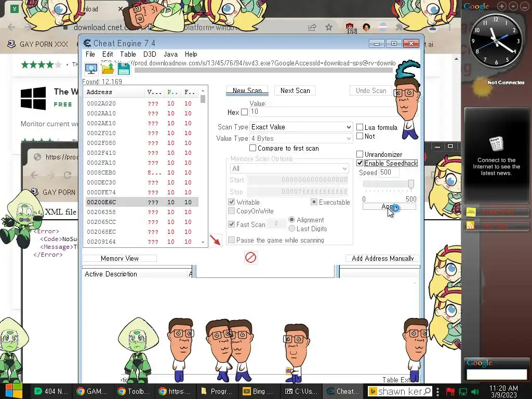Screen dimensions: 532x399
Task: Click the volume speaker icon in system tray
Action: tap(475, 392)
